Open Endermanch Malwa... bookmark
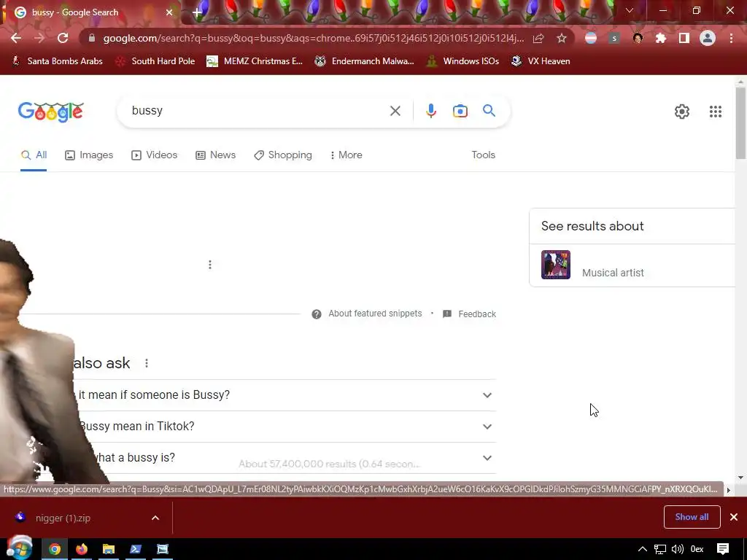This screenshot has width=747, height=560. click(364, 61)
